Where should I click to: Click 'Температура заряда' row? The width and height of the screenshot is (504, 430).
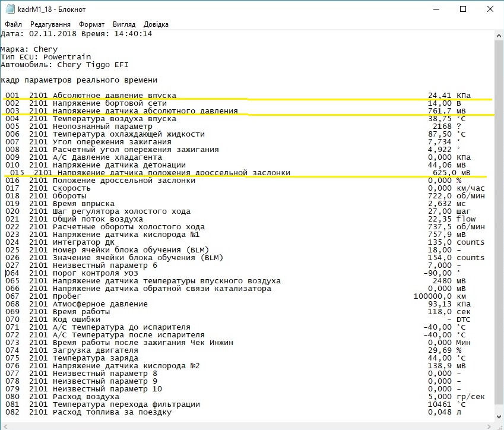(236, 358)
